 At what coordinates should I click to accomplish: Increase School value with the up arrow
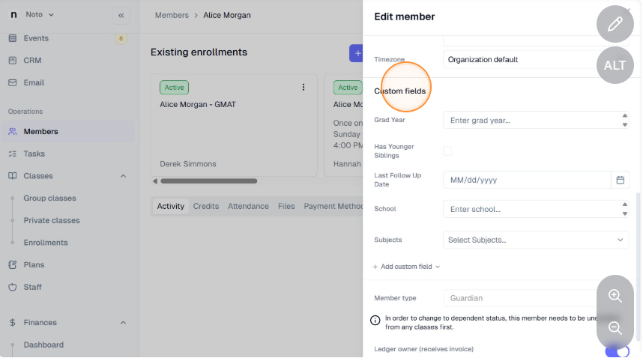(624, 204)
